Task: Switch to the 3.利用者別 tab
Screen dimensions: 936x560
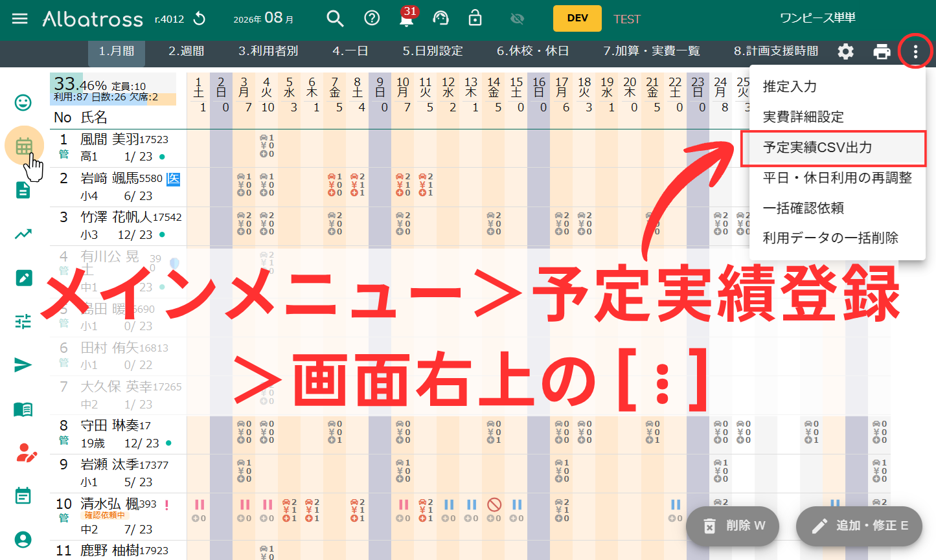Action: 268,51
